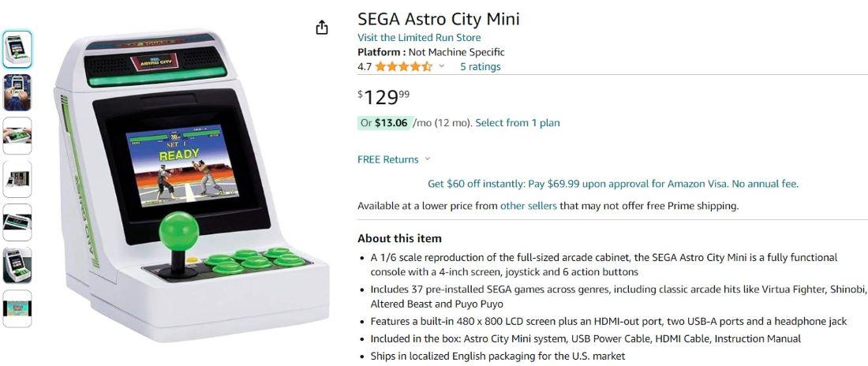Select the thumbnail showing console beside a TV
Viewport: 868px width, 366px height.
[17, 179]
